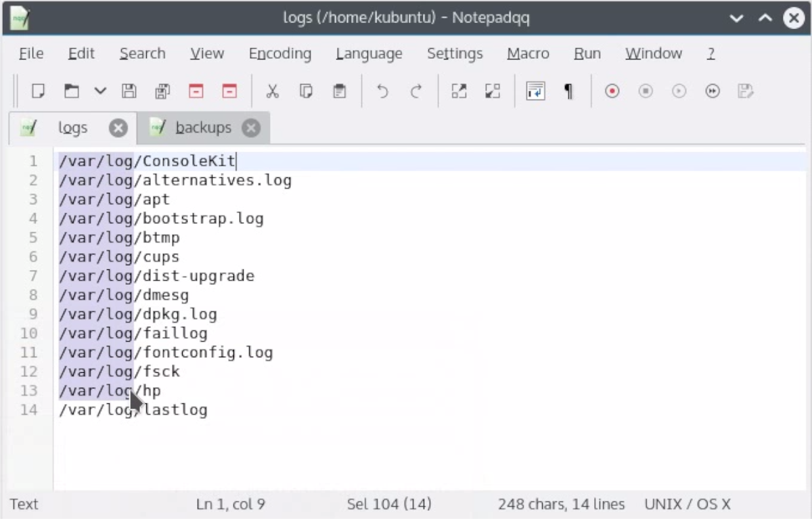Start macro recording with the red record dot
Screen dimensions: 812x519
click(x=611, y=91)
